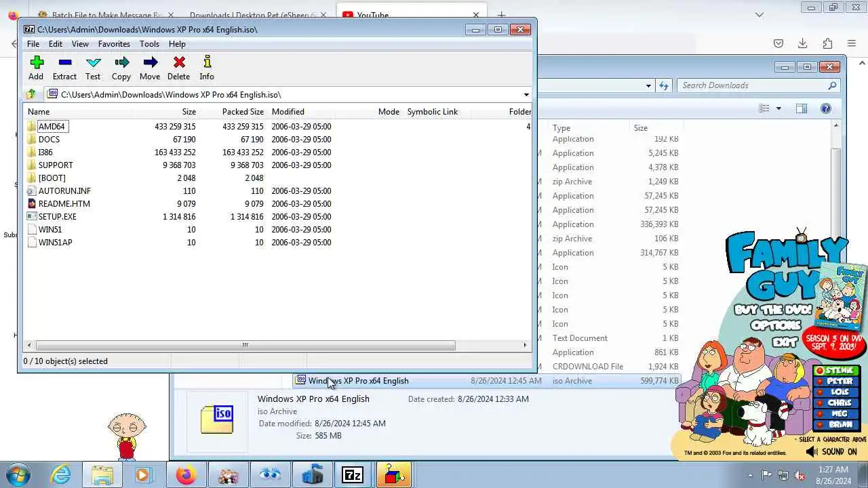Click EXIT in the Family Guy widget

pos(784,343)
